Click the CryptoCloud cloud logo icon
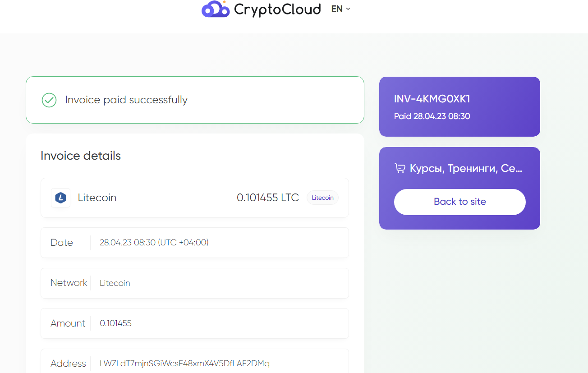Image resolution: width=588 pixels, height=373 pixels. pos(216,9)
